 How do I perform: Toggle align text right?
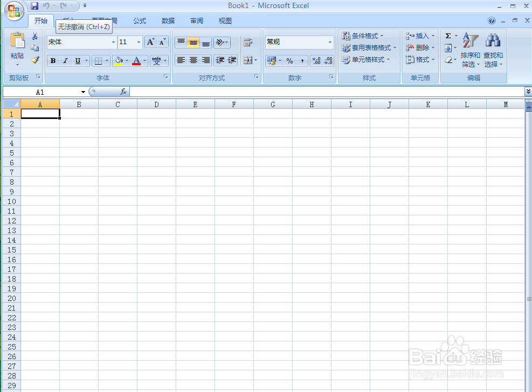(x=205, y=60)
